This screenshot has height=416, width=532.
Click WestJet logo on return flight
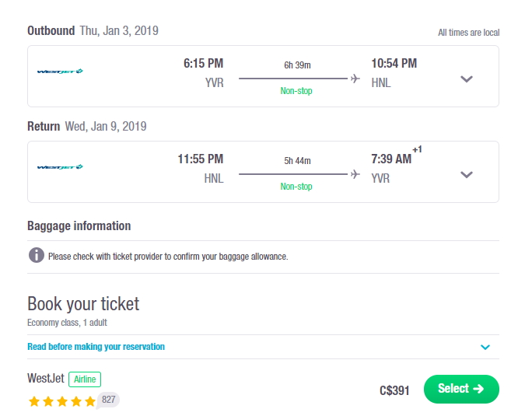[x=60, y=167]
